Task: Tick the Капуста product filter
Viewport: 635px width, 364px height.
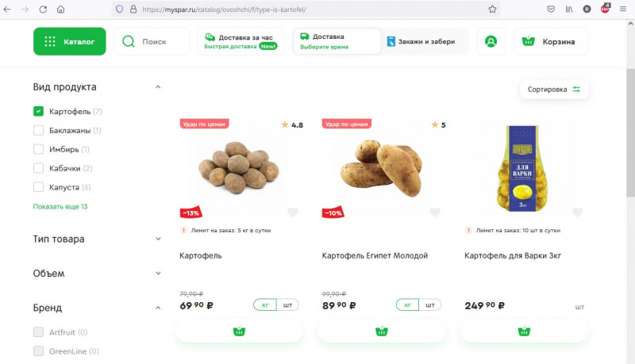Action: point(38,187)
